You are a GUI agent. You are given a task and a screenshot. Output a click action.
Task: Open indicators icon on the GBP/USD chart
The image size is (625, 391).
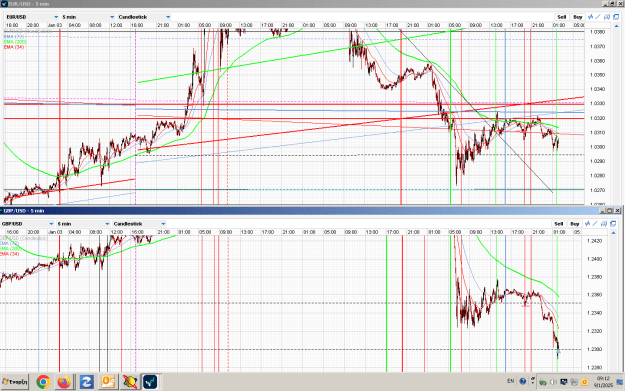pos(587,224)
